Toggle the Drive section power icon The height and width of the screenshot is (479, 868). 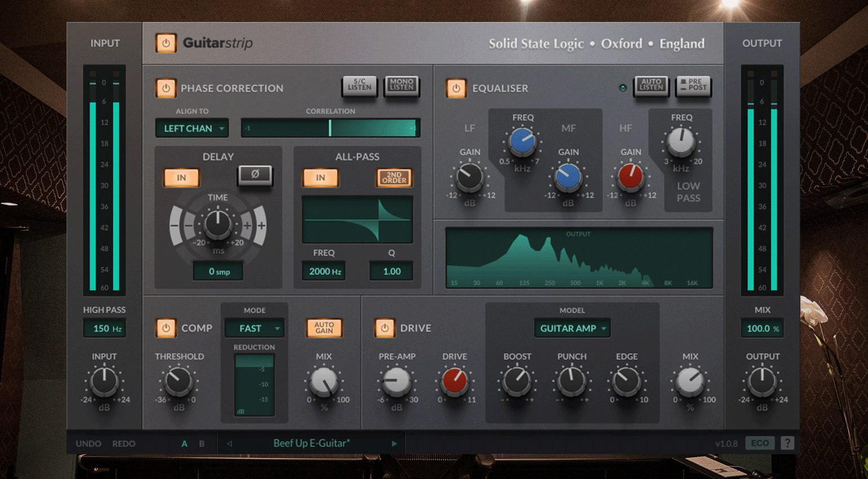[384, 328]
